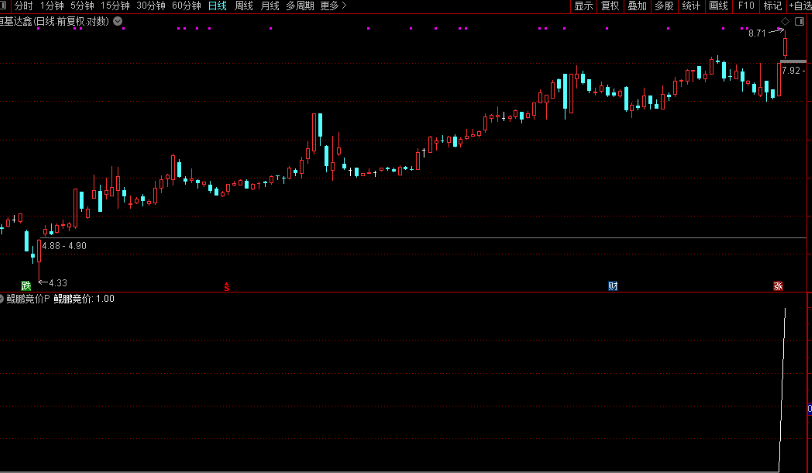The image size is (812, 473).
Task: Click the 鲲鹏竞价P indicator name
Action: pyautogui.click(x=28, y=299)
